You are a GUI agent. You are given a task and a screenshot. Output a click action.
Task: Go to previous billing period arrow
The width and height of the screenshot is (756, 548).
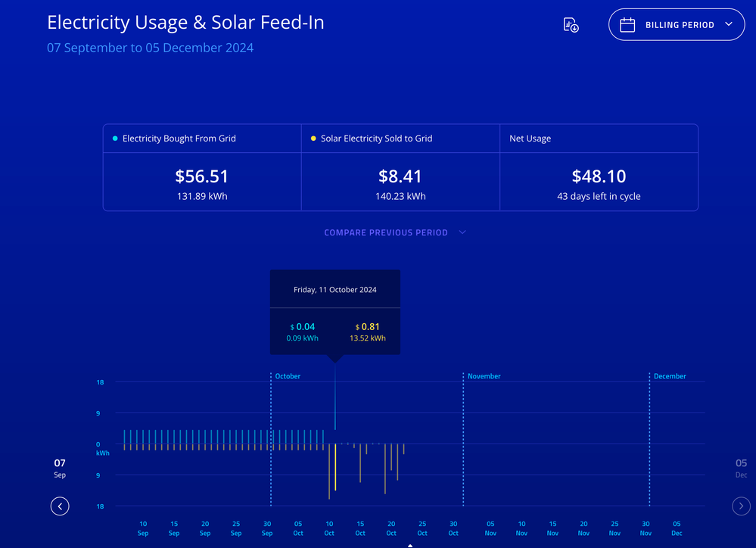[60, 506]
